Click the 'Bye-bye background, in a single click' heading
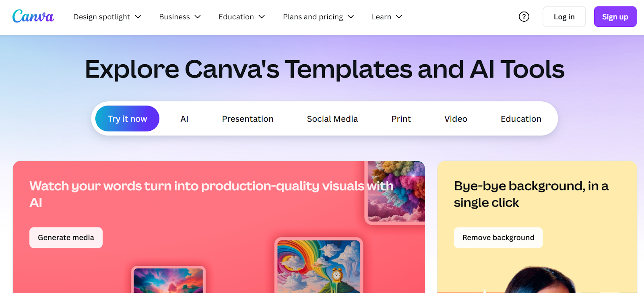The height and width of the screenshot is (293, 644). [x=531, y=194]
